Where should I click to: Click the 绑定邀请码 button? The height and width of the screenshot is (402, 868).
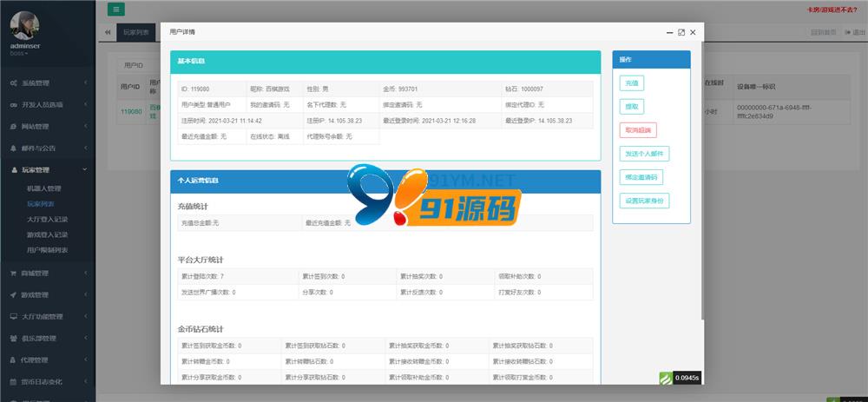pyautogui.click(x=641, y=177)
